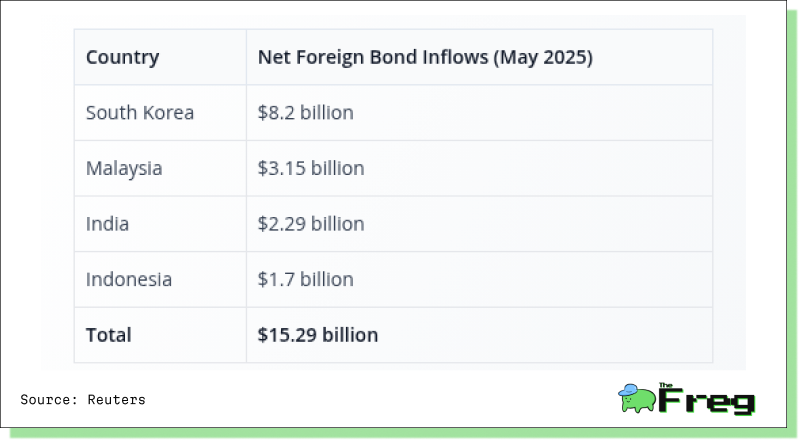799x440 pixels.
Task: Click the word Reuters in the source line
Action: pyautogui.click(x=116, y=400)
